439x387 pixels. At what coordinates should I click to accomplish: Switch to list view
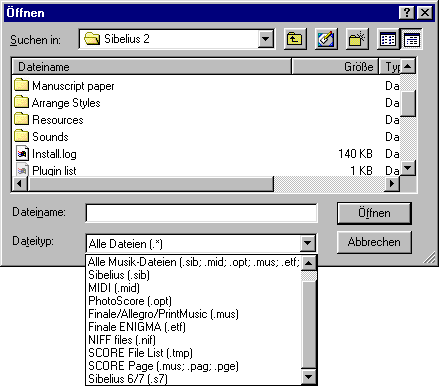(x=388, y=39)
